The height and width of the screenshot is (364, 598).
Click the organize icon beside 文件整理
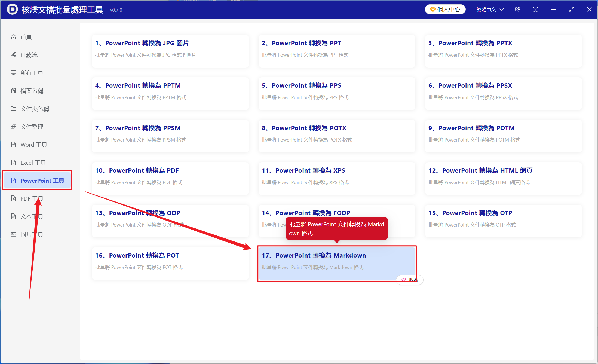click(13, 127)
